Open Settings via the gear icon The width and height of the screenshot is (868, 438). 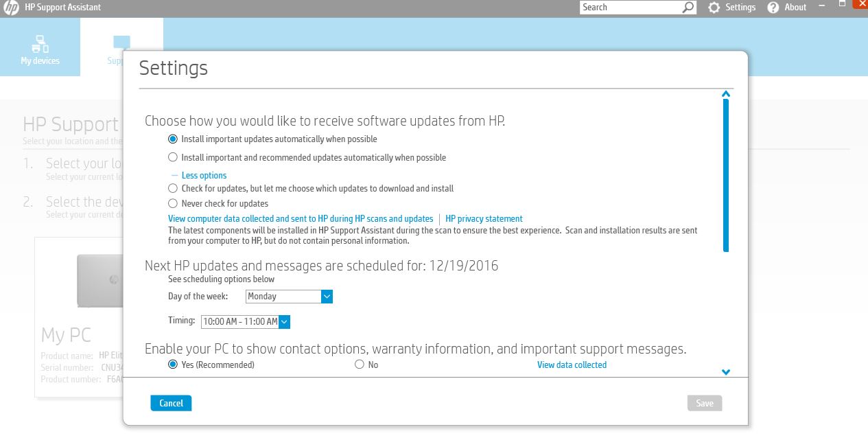[714, 8]
